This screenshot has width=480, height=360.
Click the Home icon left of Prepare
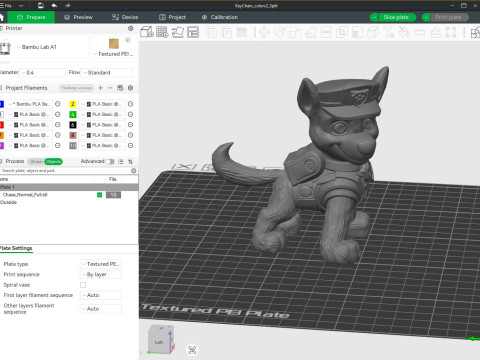pyautogui.click(x=2, y=17)
